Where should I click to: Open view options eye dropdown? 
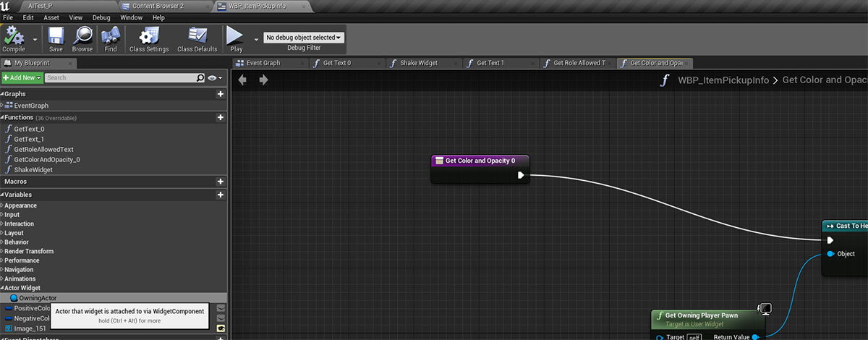click(x=214, y=77)
